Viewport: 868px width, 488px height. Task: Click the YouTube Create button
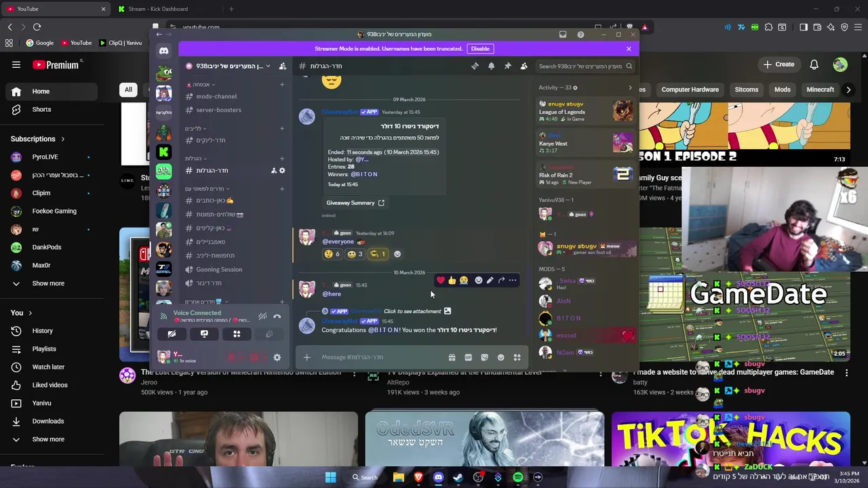[x=778, y=64]
